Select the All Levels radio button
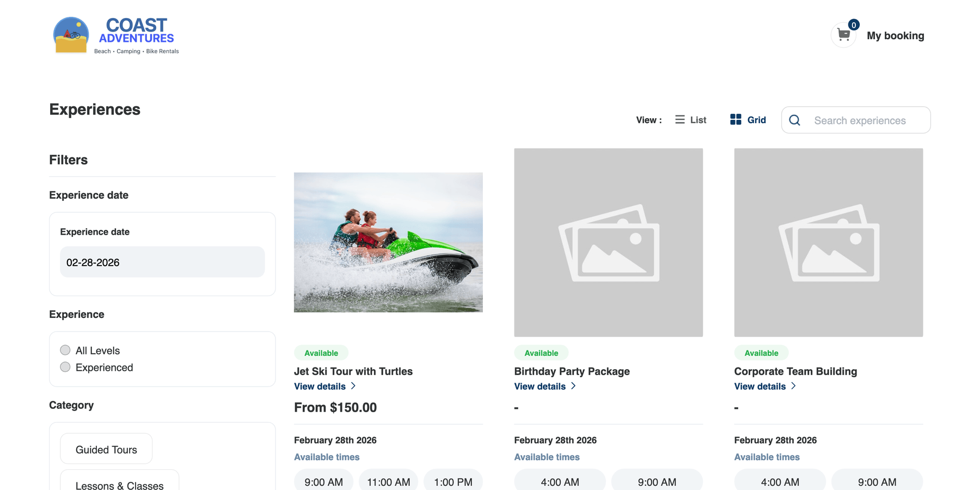This screenshot has width=980, height=490. (65, 350)
